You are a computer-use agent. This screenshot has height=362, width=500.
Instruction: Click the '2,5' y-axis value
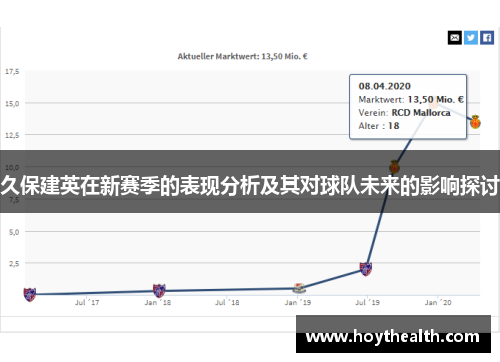point(14,264)
